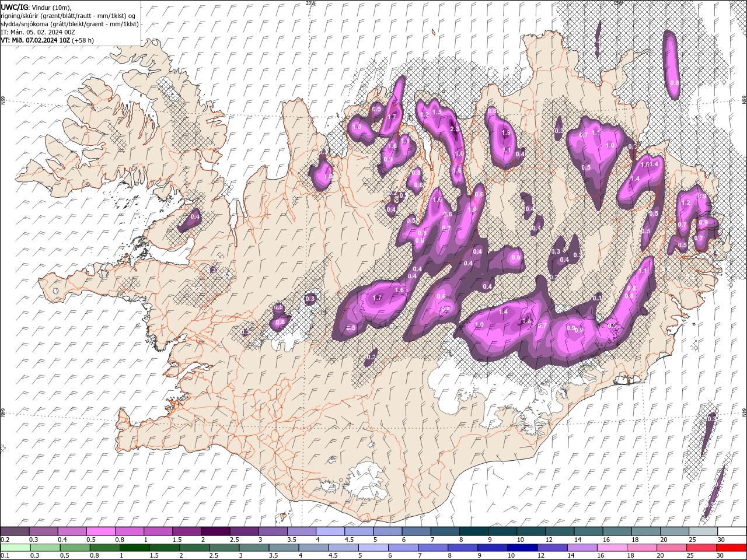Screen dimensions: 747x560
Task: Pick the green rain swatch between 0.8 and 1
Action: [x=105, y=548]
